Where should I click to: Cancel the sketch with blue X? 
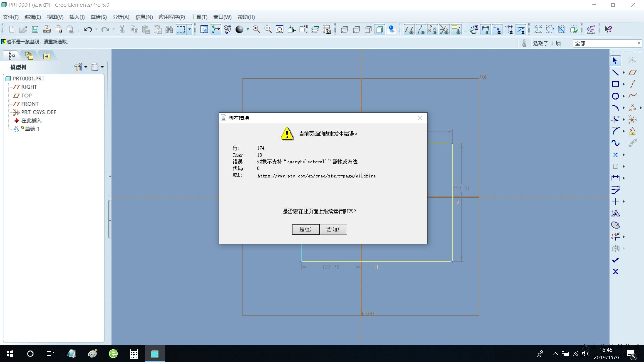615,272
